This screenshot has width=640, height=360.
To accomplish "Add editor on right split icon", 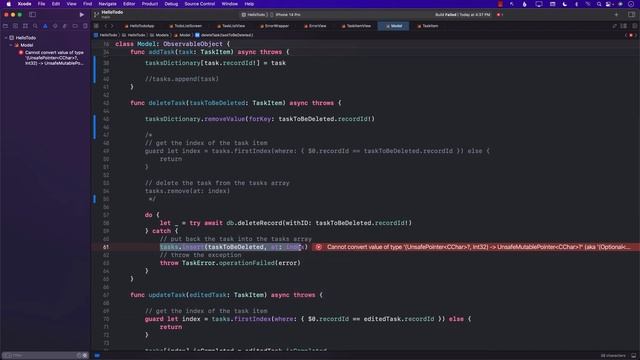I will (x=635, y=26).
